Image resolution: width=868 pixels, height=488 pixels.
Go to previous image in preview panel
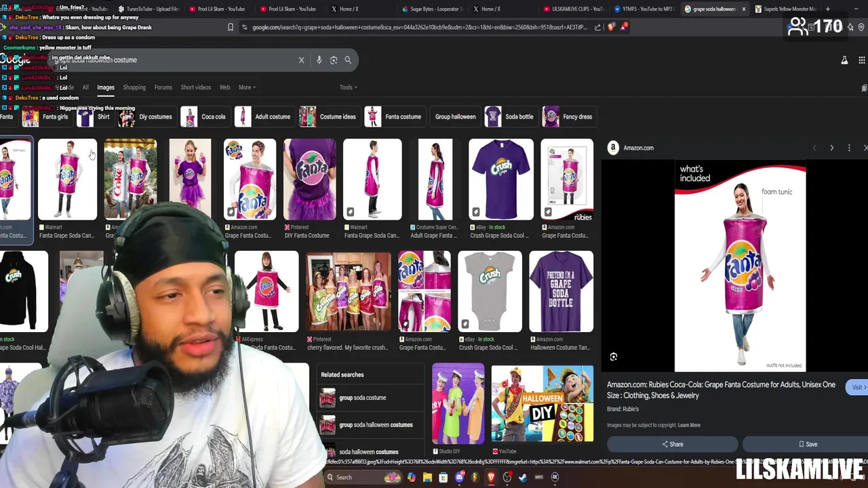click(x=814, y=148)
